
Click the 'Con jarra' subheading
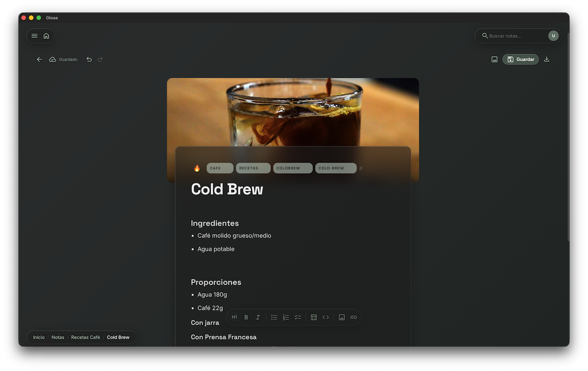point(205,323)
